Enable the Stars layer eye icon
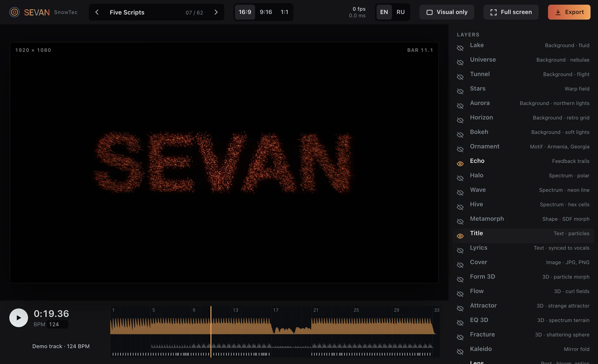The height and width of the screenshot is (364, 598). click(x=460, y=91)
